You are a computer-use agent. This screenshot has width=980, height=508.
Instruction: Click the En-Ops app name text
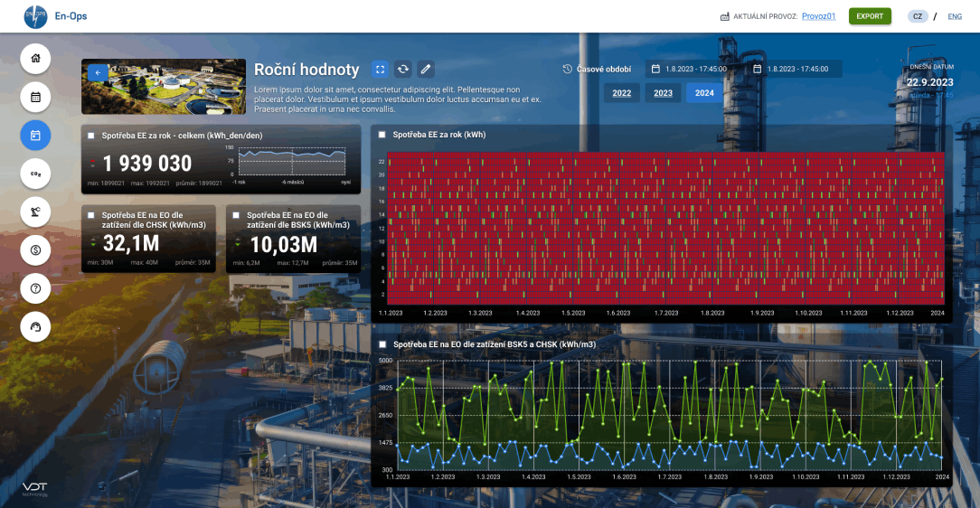(71, 16)
